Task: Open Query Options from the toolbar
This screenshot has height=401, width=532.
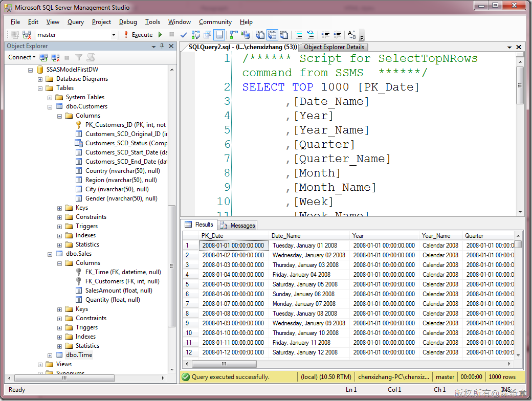Action: (208, 35)
